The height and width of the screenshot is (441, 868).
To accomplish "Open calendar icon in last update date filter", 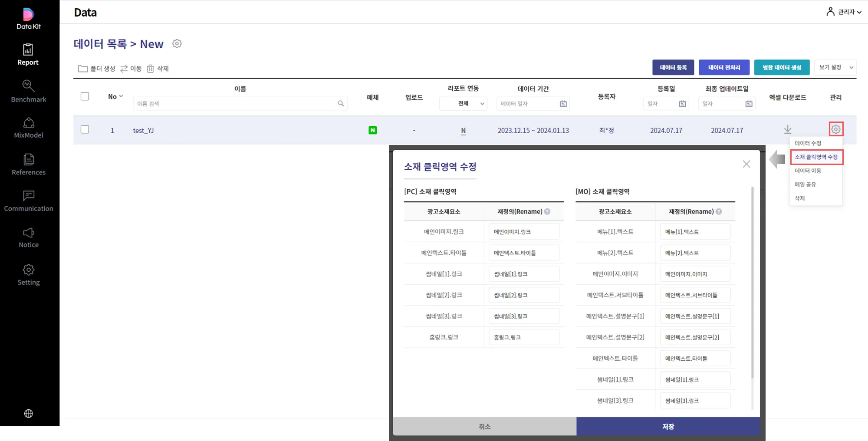I will click(749, 103).
